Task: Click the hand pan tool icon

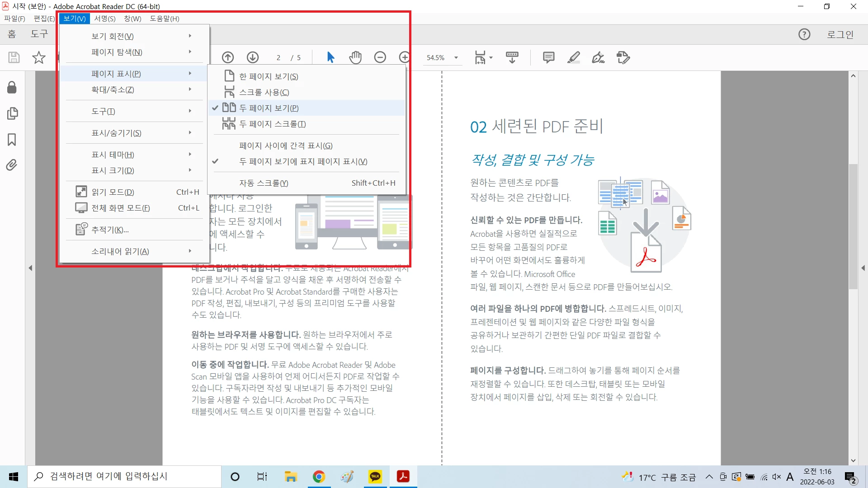Action: pos(355,57)
